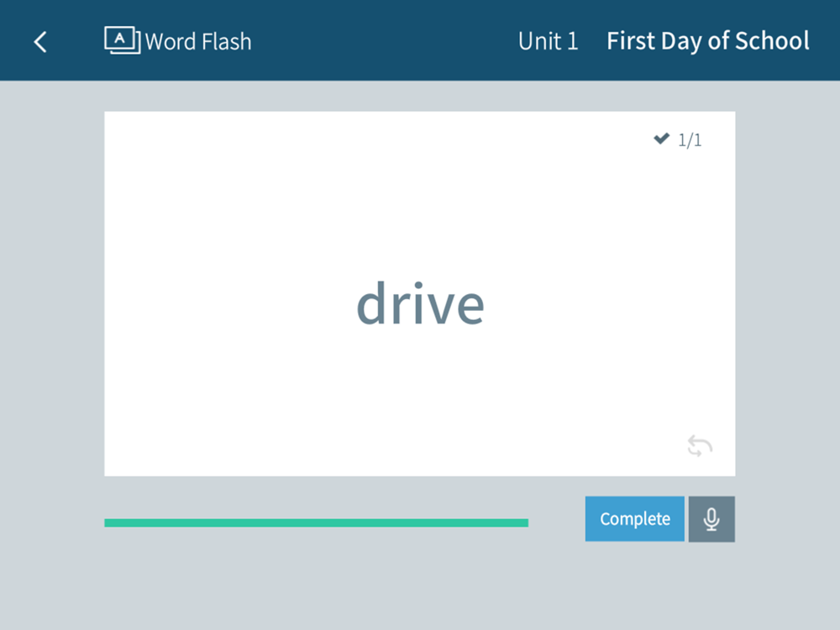The width and height of the screenshot is (840, 630).
Task: Click the checkmark next to 1/1
Action: tap(662, 139)
